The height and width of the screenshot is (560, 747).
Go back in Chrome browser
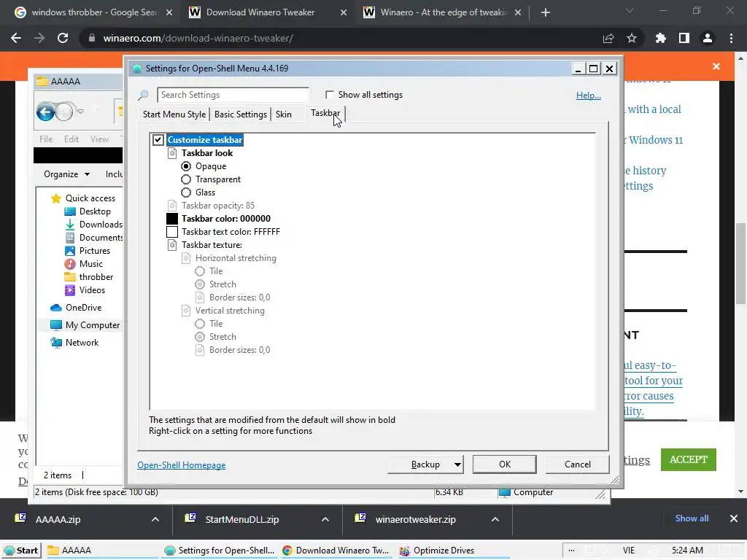point(16,38)
